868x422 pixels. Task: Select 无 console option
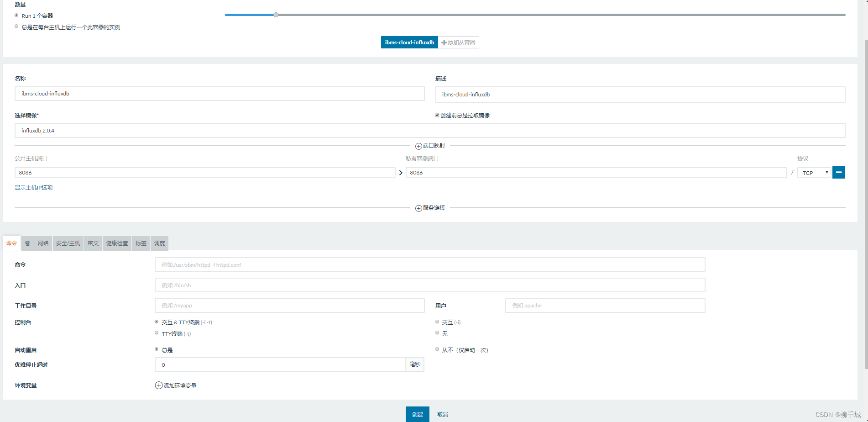coord(437,333)
